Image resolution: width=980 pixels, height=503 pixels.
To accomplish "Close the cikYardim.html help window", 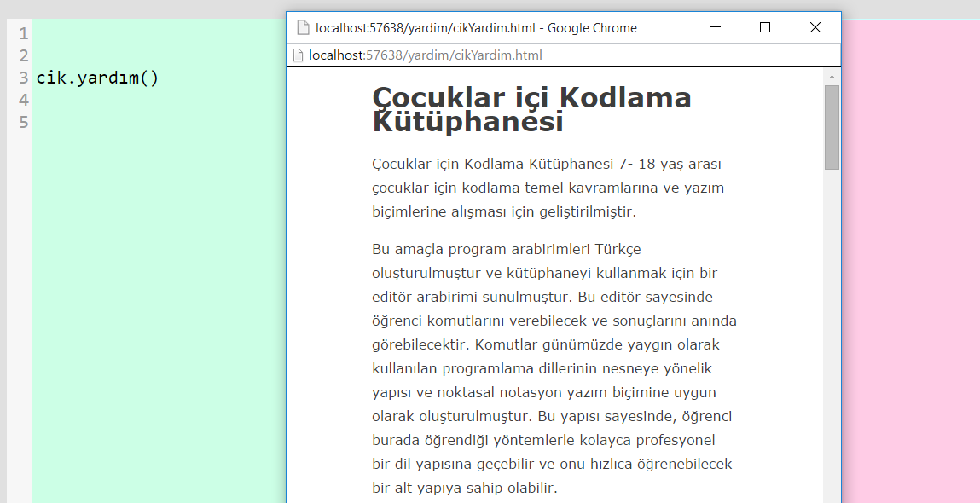I will click(815, 27).
